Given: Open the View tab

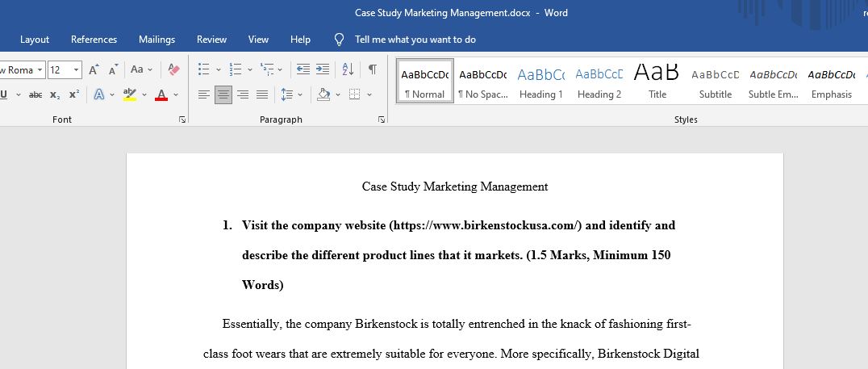Looking at the screenshot, I should pos(258,40).
